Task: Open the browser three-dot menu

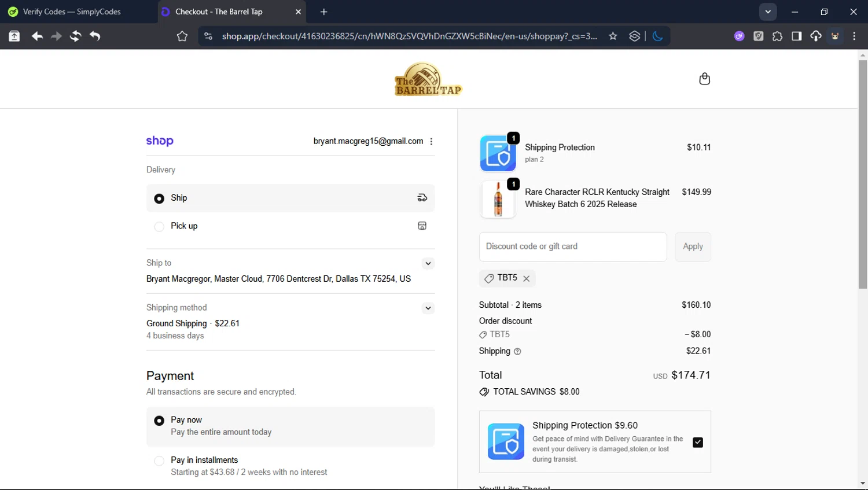Action: (x=854, y=36)
